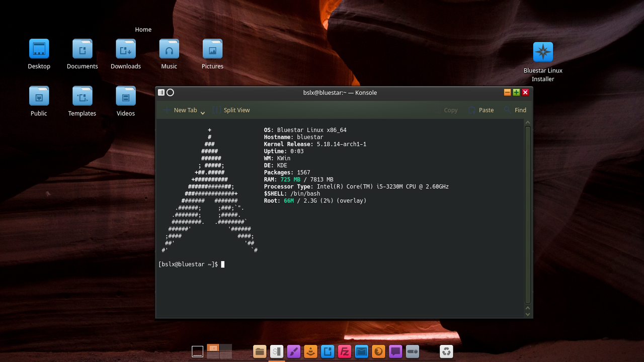Screen dimensions: 644x362
Task: Launch the Bluestar Linux Installer
Action: point(543,52)
